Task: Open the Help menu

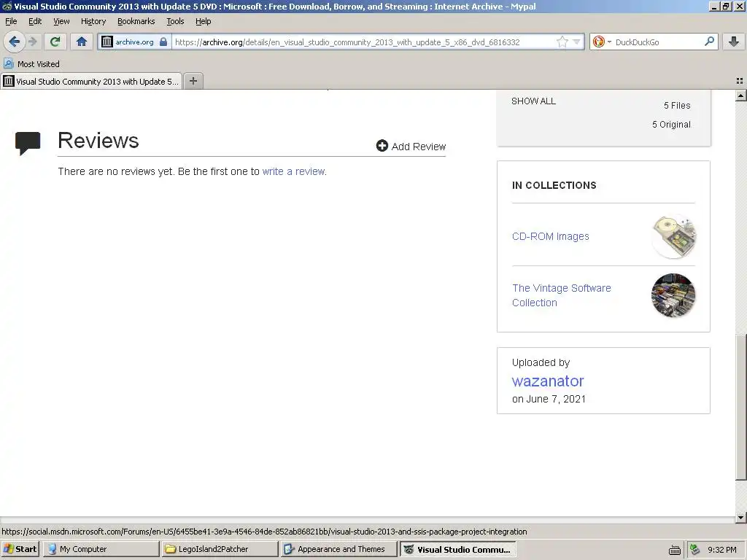Action: point(203,21)
